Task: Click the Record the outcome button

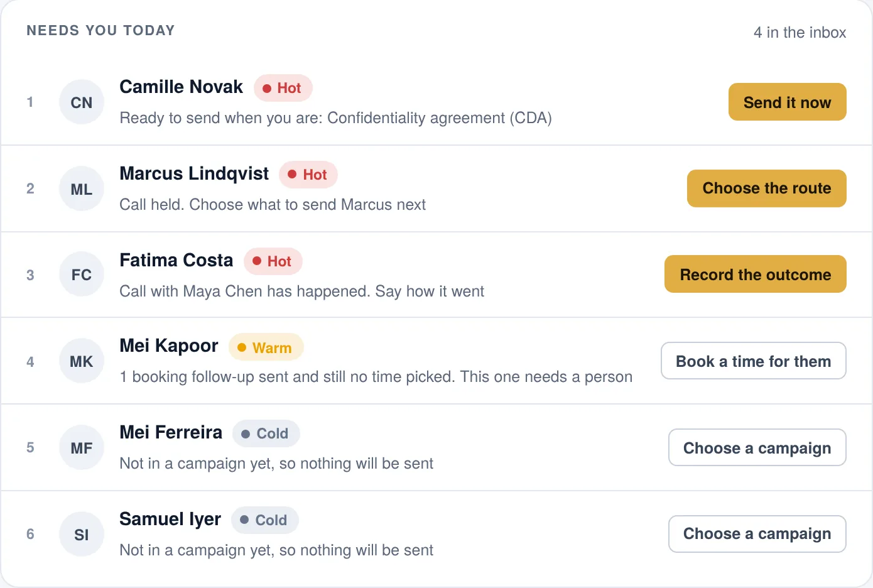Action: [x=756, y=274]
